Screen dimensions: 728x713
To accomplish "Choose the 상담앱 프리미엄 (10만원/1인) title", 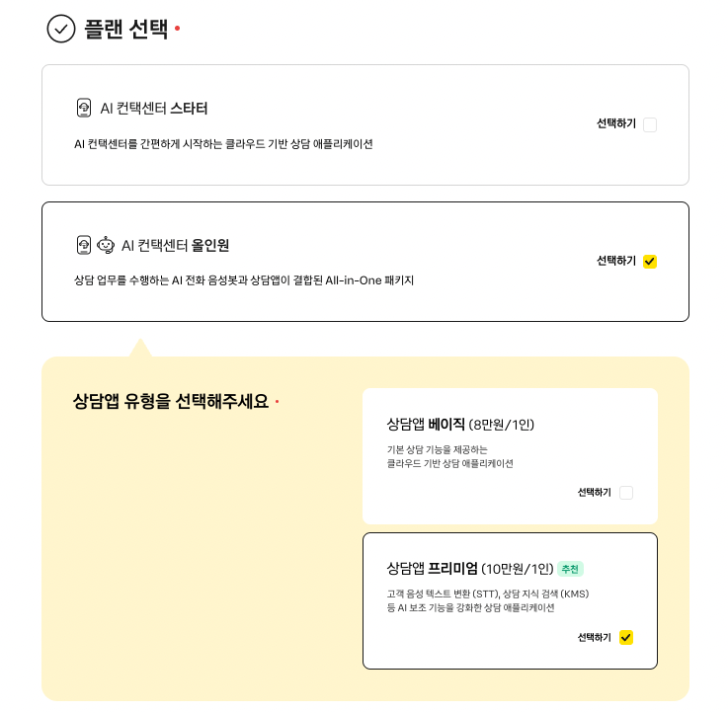I will [469, 569].
